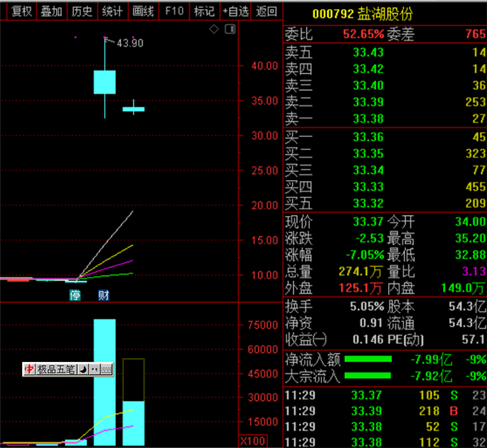Click 大宗流入 amount -7.92亿
Viewport: 487px width, 448px height.
[431, 376]
